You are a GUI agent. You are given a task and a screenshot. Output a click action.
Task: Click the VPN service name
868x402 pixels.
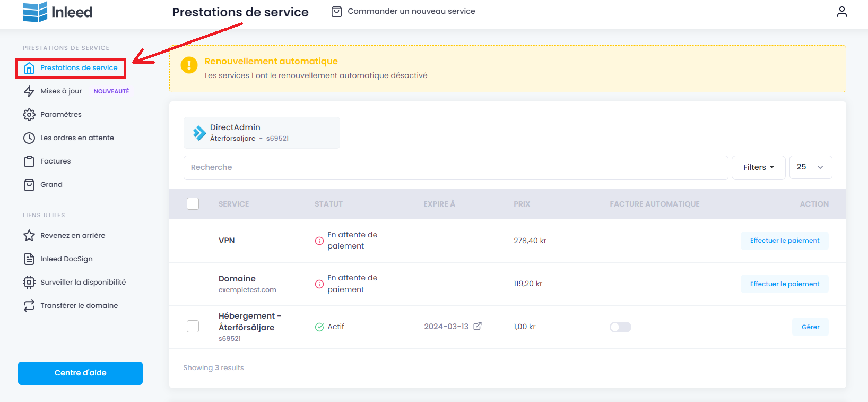(x=227, y=241)
